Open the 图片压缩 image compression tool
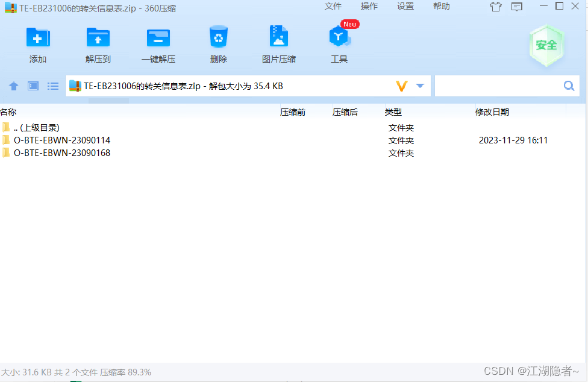 (x=279, y=36)
